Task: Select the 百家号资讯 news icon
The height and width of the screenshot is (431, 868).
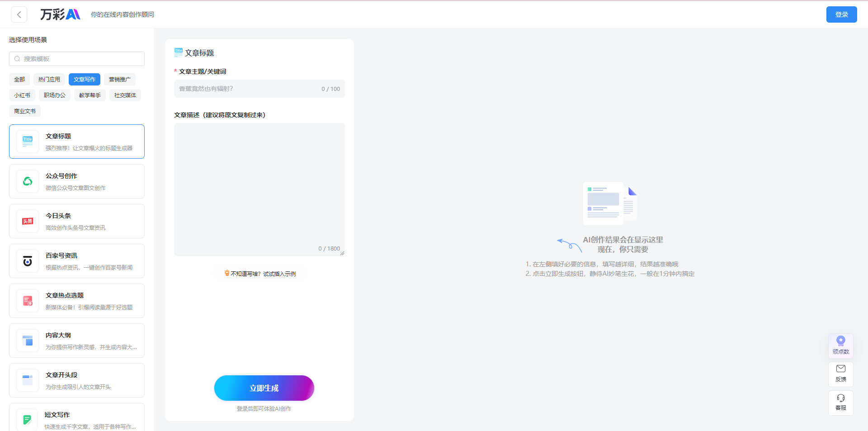Action: pyautogui.click(x=27, y=260)
